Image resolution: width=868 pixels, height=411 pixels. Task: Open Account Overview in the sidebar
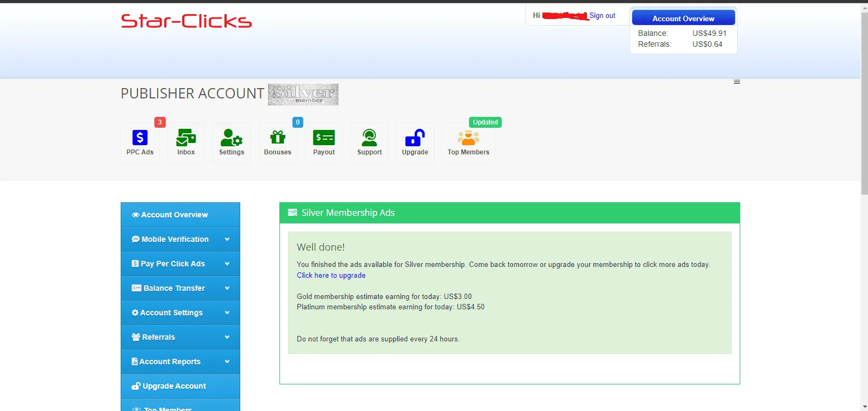tap(180, 215)
